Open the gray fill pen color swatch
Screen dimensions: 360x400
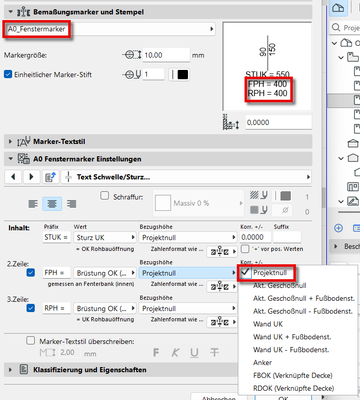click(x=286, y=196)
